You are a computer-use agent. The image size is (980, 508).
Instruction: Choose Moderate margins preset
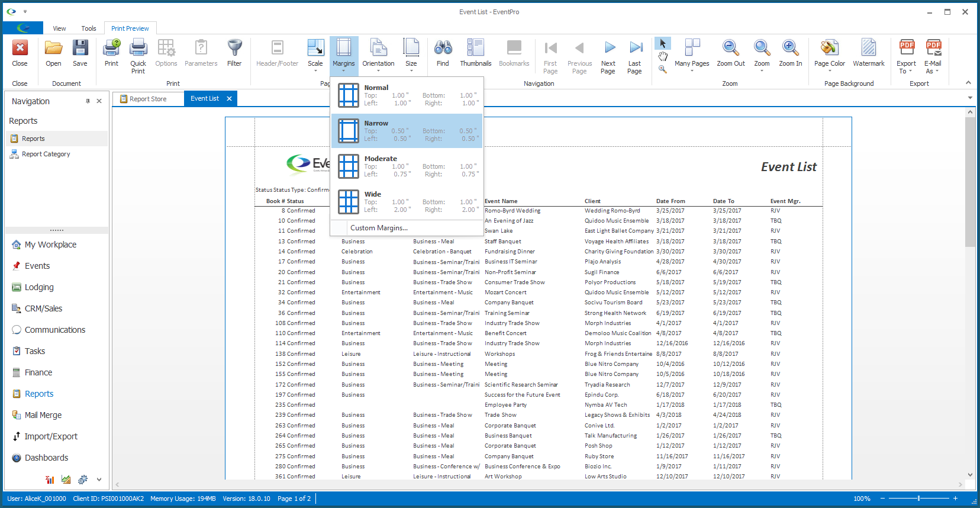coord(407,166)
